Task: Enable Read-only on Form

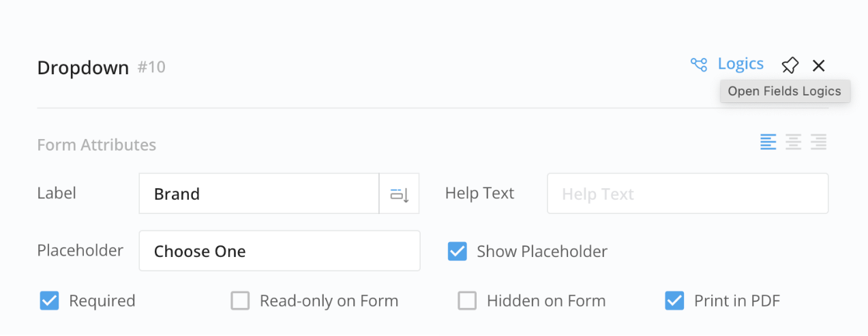Action: [x=240, y=301]
